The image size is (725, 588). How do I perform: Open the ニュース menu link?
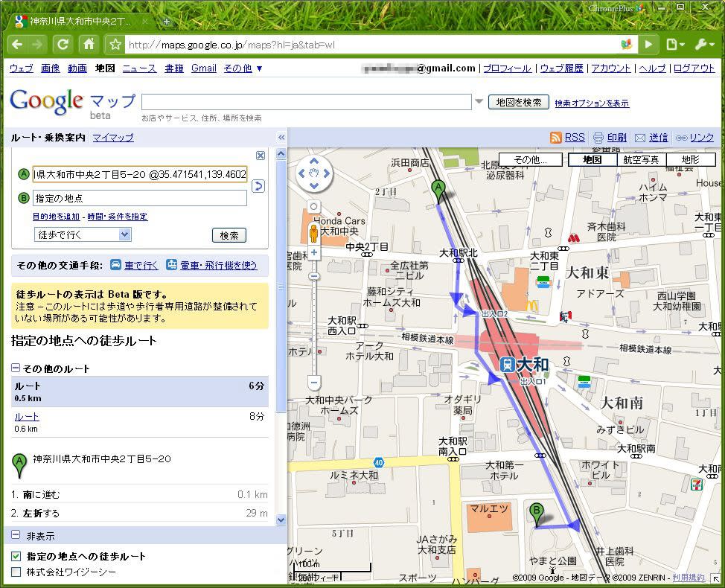pyautogui.click(x=139, y=68)
